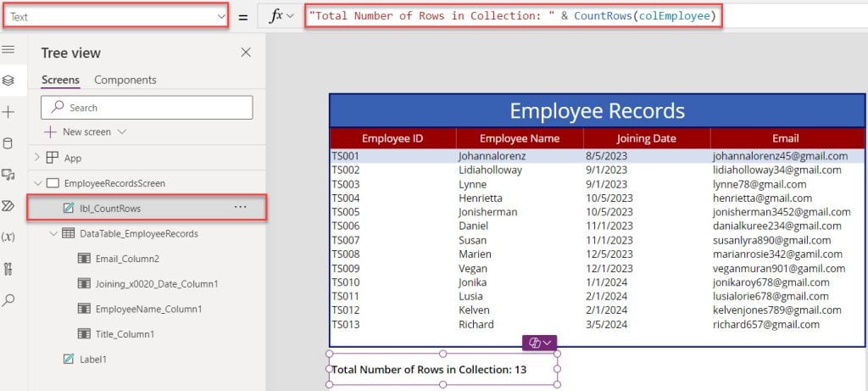868x391 pixels.
Task: Click the Employee Records title label
Action: (597, 111)
